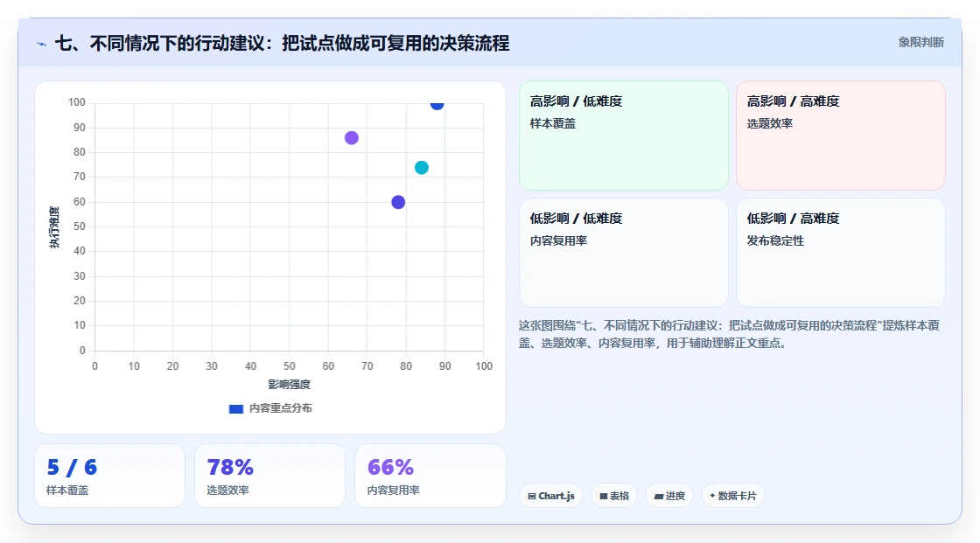This screenshot has width=980, height=543.
Task: Select the 5 / 6 样本覆盖 stat card
Action: point(110,476)
